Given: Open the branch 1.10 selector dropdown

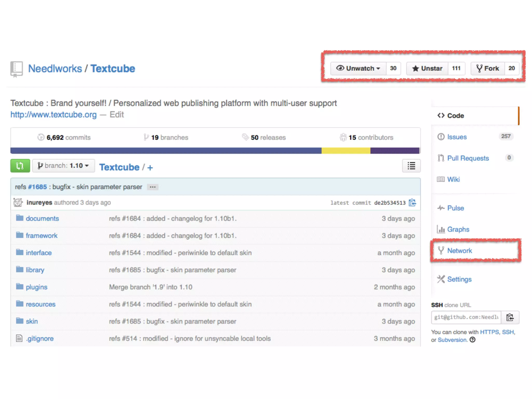Looking at the screenshot, I should click(64, 166).
